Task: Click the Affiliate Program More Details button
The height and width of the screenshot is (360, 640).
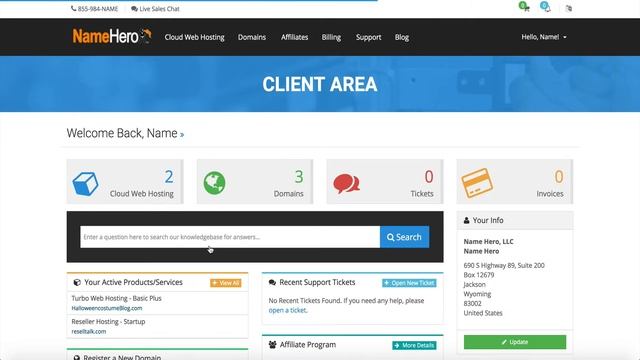Action: click(x=414, y=345)
